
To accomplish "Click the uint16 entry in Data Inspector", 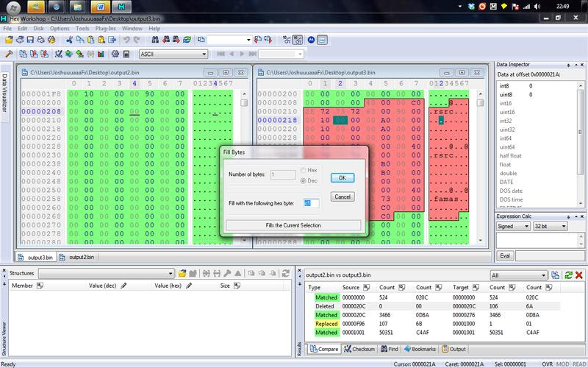I will [507, 112].
